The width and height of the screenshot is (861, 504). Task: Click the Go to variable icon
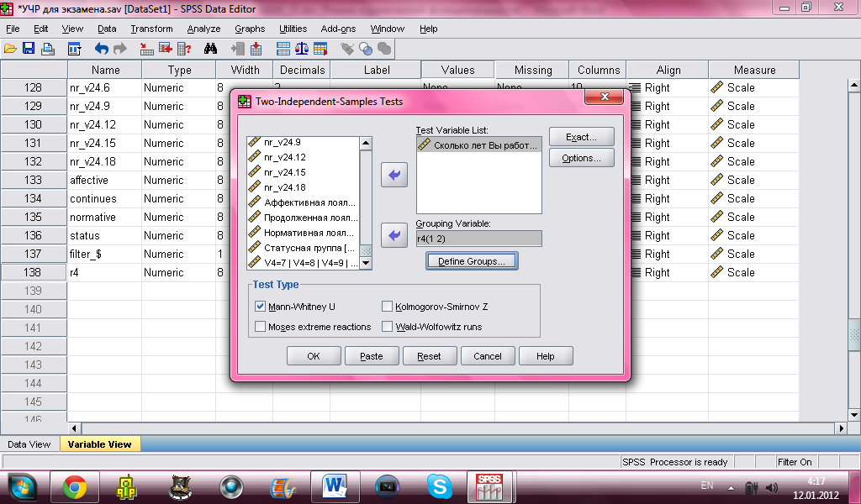166,49
